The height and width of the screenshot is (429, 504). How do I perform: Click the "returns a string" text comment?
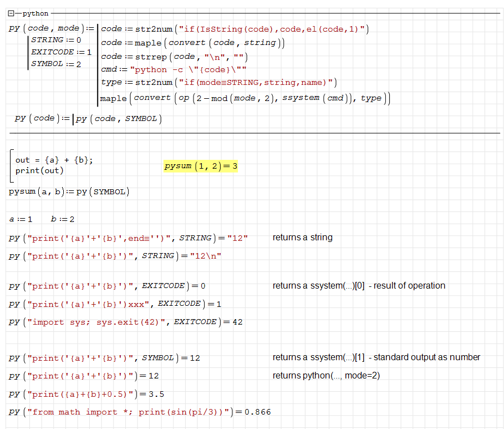(x=302, y=238)
